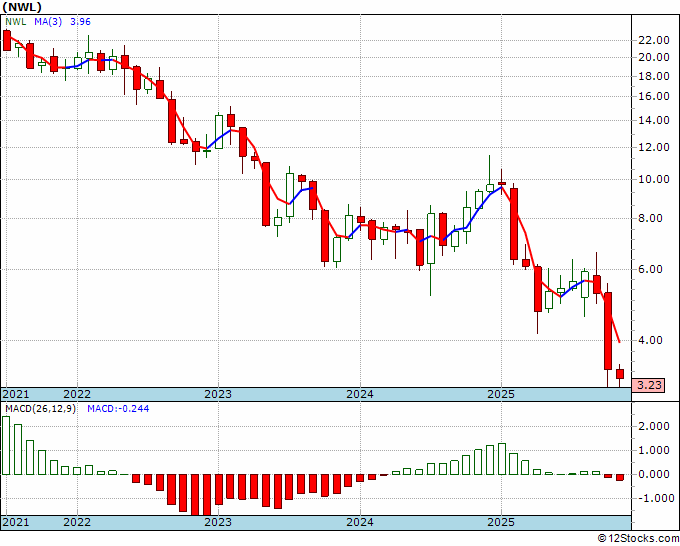Viewport: 680px width, 546px height.
Task: Click 2021 on the MACD timeline
Action: pos(16,522)
